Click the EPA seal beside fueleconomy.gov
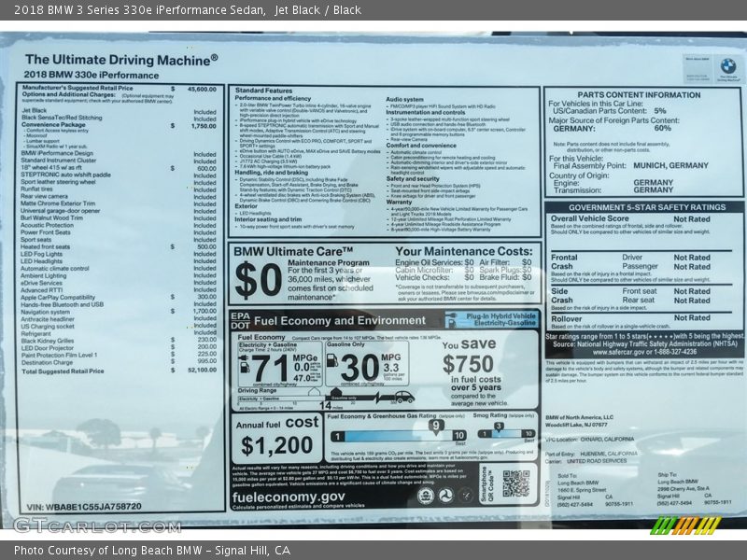 [425, 496]
